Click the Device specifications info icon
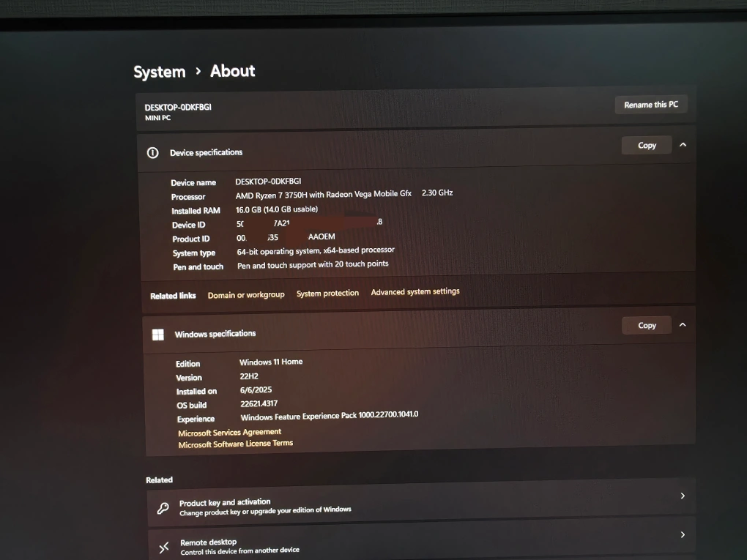The image size is (747, 560). coord(152,153)
